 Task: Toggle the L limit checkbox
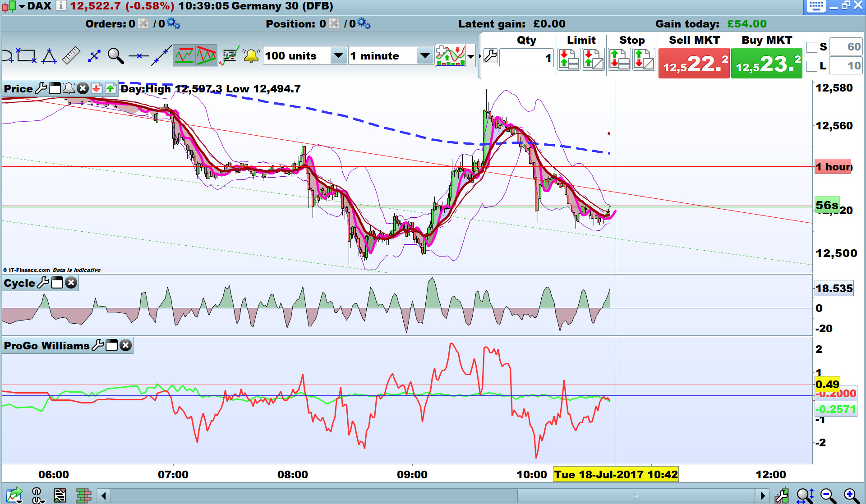812,66
